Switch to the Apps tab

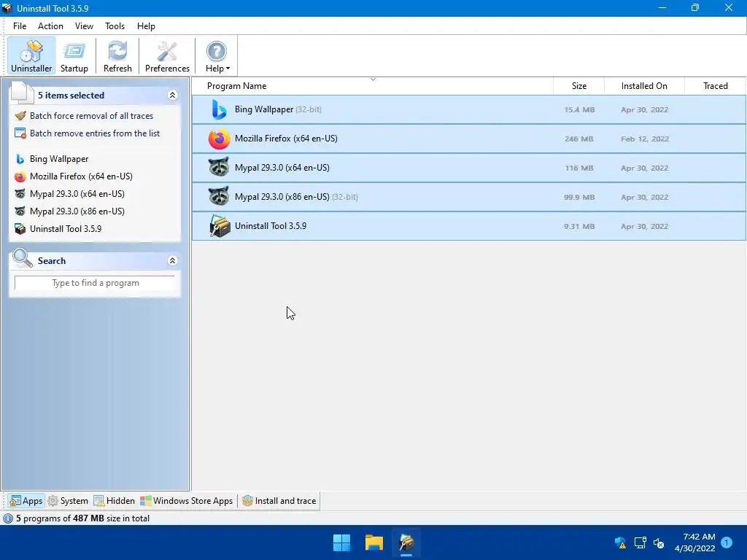pos(27,501)
